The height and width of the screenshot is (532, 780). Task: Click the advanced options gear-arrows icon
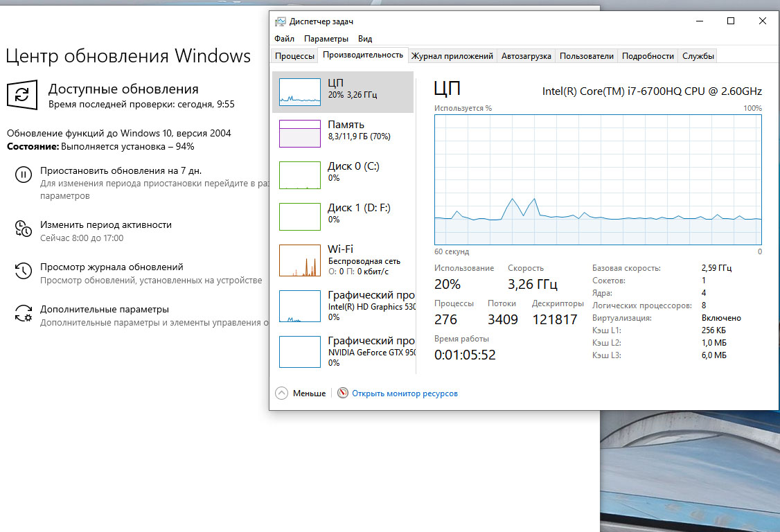click(x=24, y=313)
